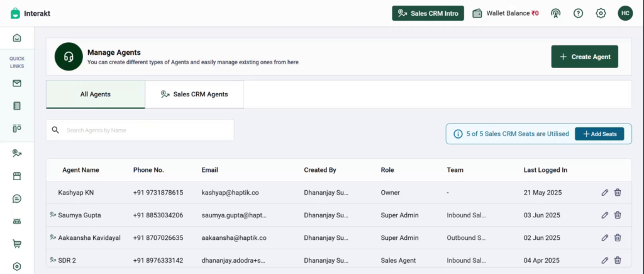The width and height of the screenshot is (644, 274).
Task: Click the Role column header
Action: pos(387,170)
